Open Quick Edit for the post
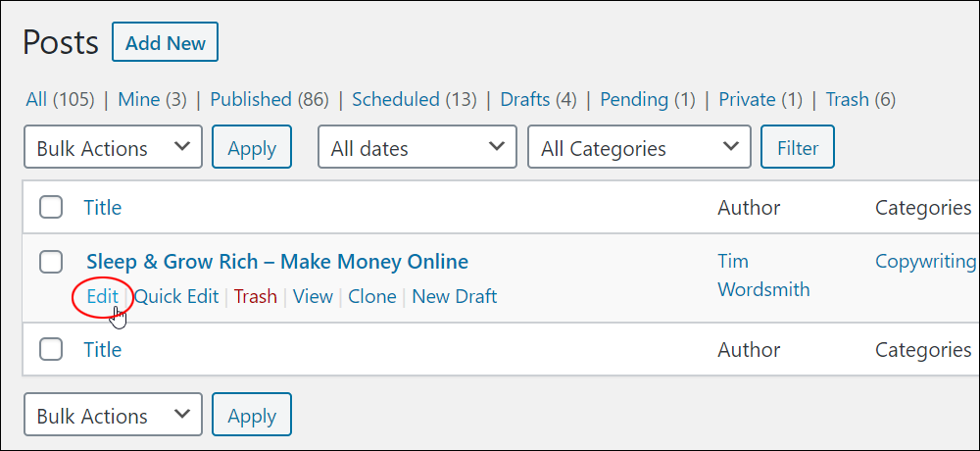The height and width of the screenshot is (451, 980). 176,296
